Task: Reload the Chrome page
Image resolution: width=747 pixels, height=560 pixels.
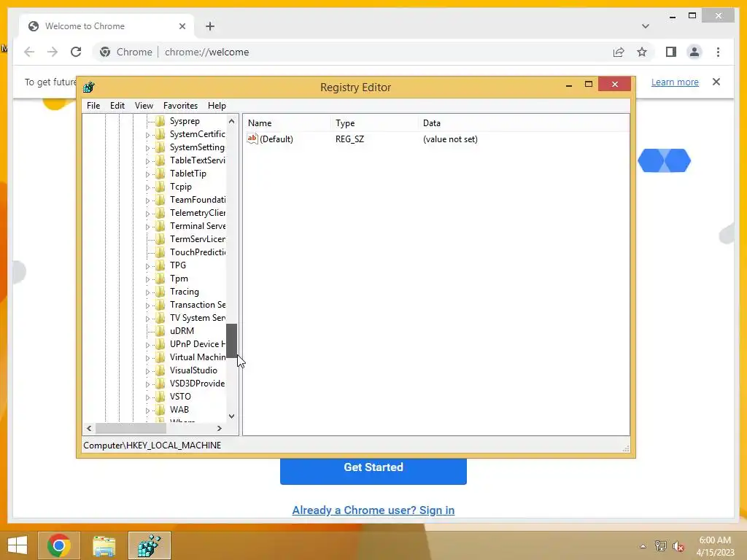Action: point(76,52)
